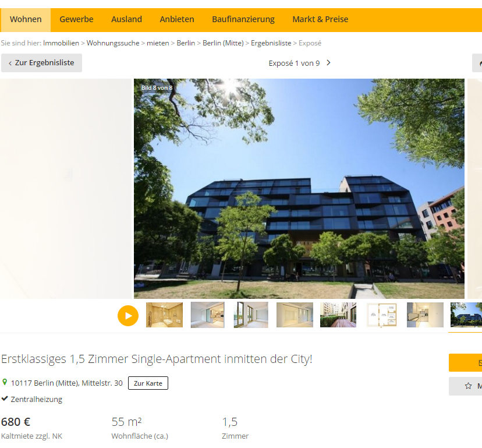Select the building exterior thumbnail
Image resolution: width=482 pixels, height=448 pixels.
click(x=466, y=315)
